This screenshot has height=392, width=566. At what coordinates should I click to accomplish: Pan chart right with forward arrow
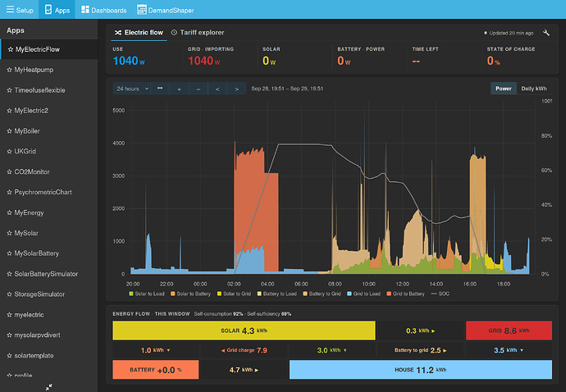tap(236, 89)
